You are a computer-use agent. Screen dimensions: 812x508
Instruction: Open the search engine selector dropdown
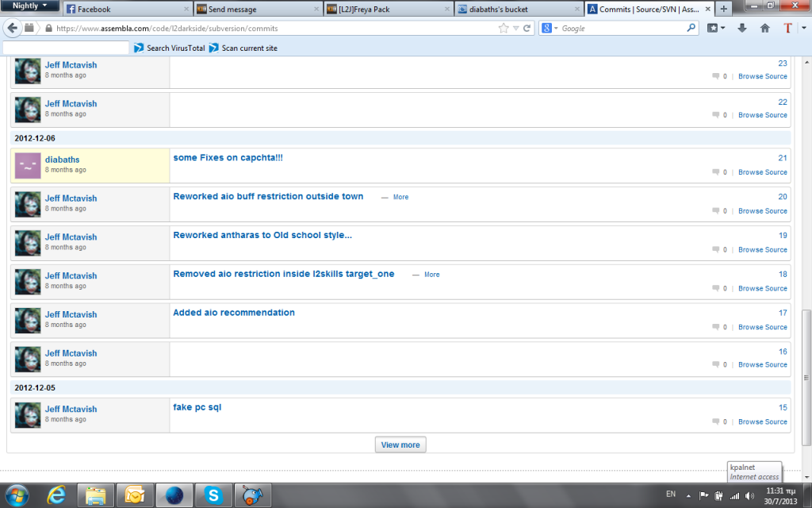(550, 28)
